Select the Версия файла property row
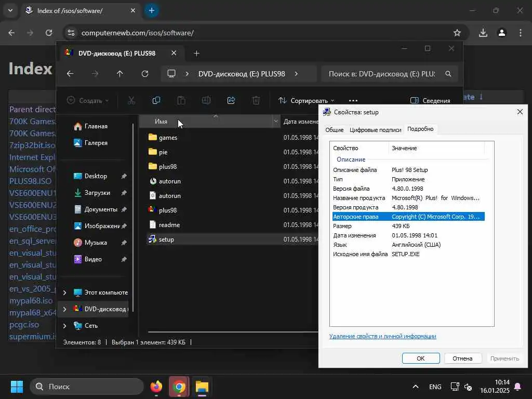This screenshot has width=532, height=399. [408, 189]
